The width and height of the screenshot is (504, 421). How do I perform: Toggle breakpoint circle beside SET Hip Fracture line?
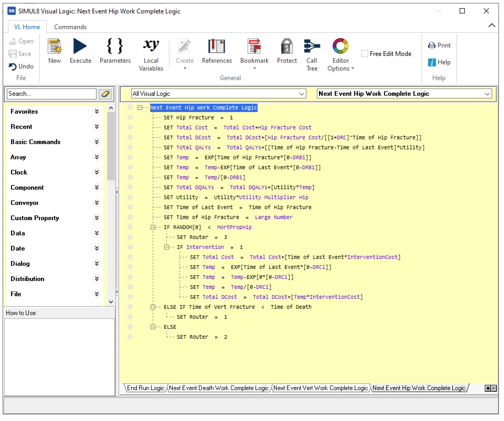130,118
